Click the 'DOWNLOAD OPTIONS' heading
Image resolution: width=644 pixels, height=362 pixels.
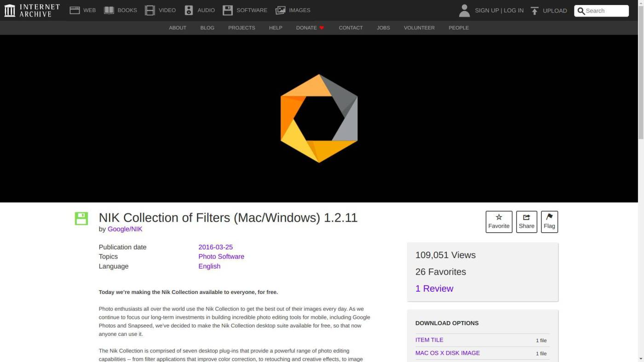click(447, 323)
